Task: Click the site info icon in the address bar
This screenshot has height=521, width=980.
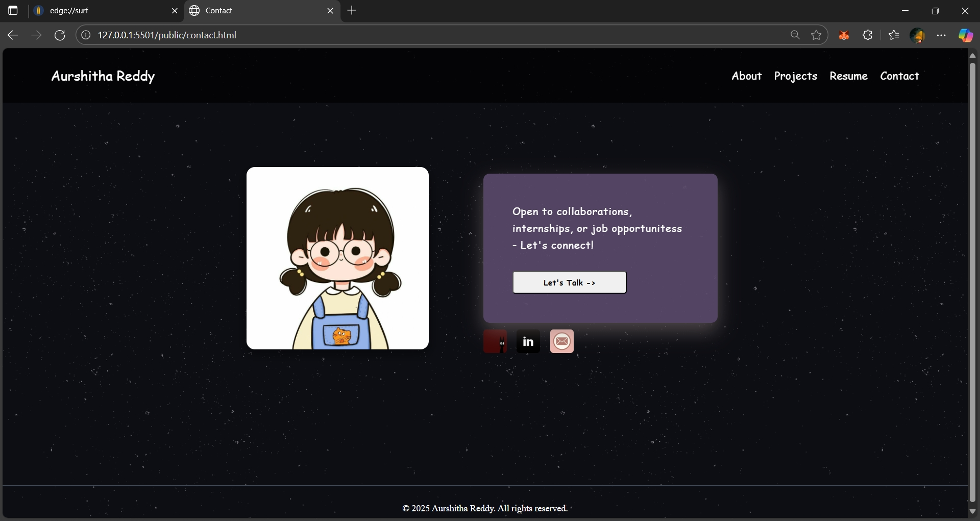Action: (x=86, y=35)
